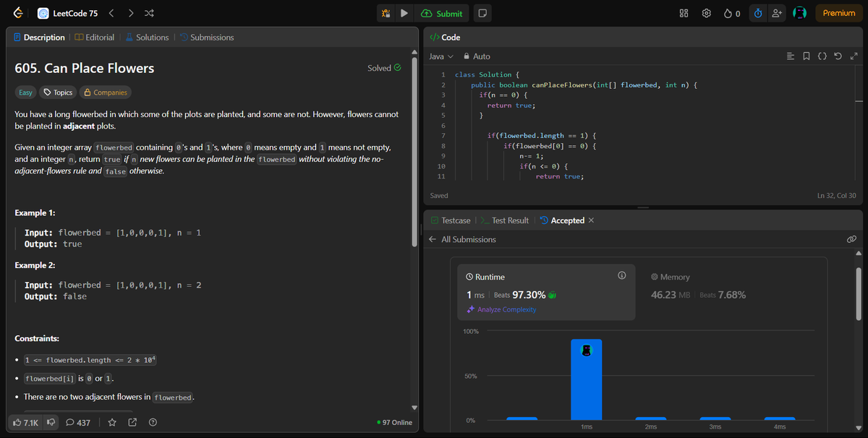Screen dimensions: 868x438
Task: Open the Solutions tab
Action: (x=148, y=37)
